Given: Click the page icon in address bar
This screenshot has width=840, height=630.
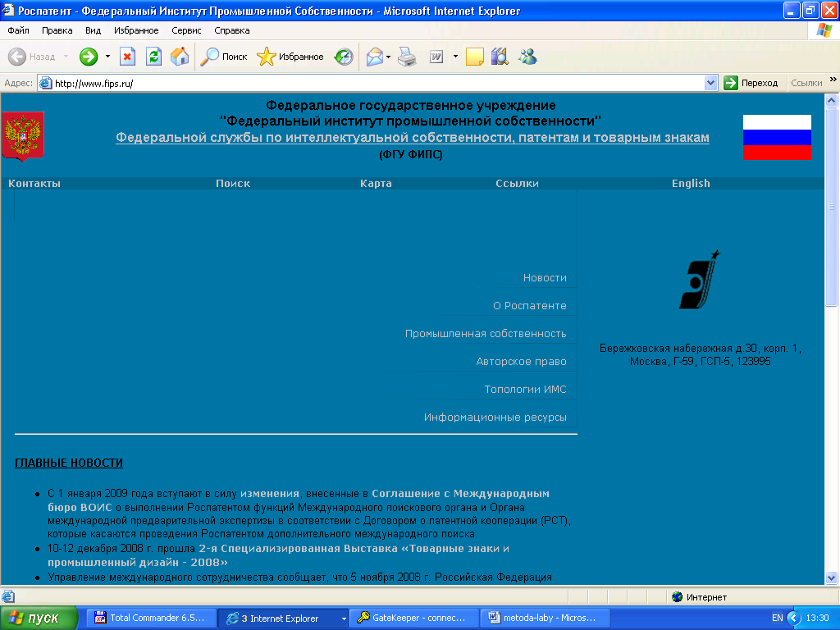Looking at the screenshot, I should [x=46, y=83].
